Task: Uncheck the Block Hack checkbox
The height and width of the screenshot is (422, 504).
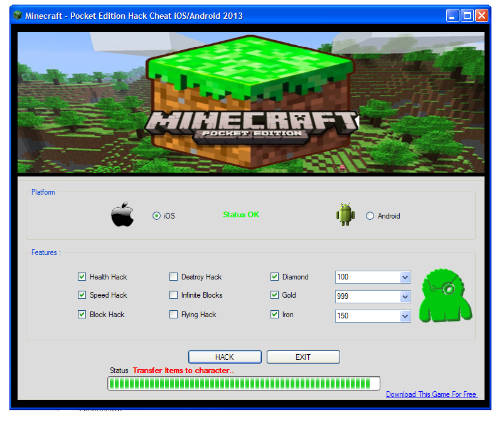Action: click(82, 315)
